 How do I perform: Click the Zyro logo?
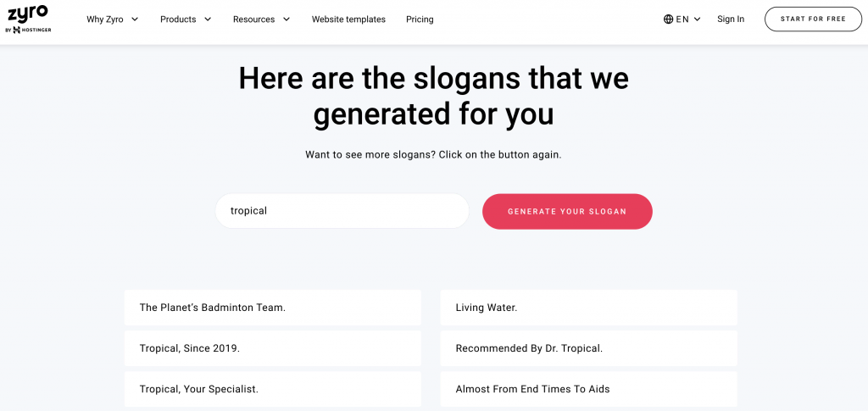click(27, 14)
